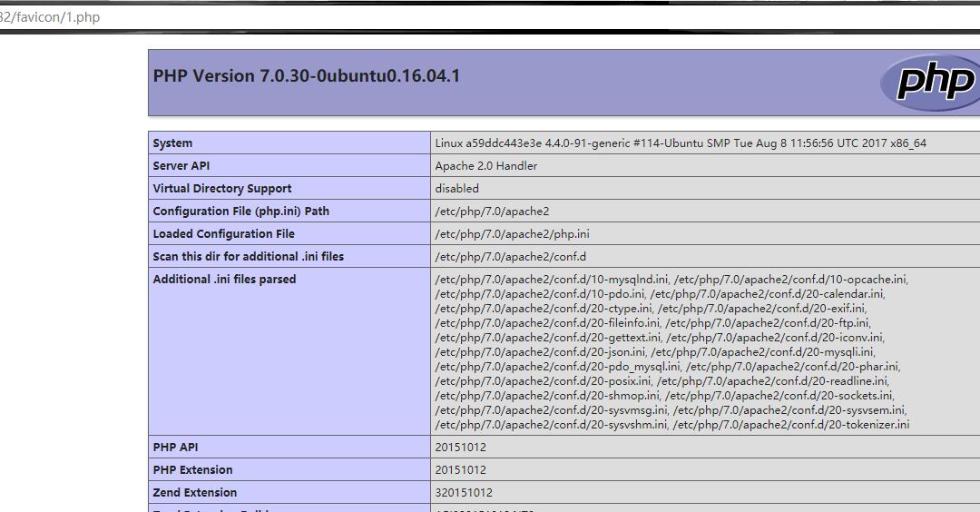Image resolution: width=980 pixels, height=512 pixels.
Task: Select the System row label
Action: click(172, 143)
